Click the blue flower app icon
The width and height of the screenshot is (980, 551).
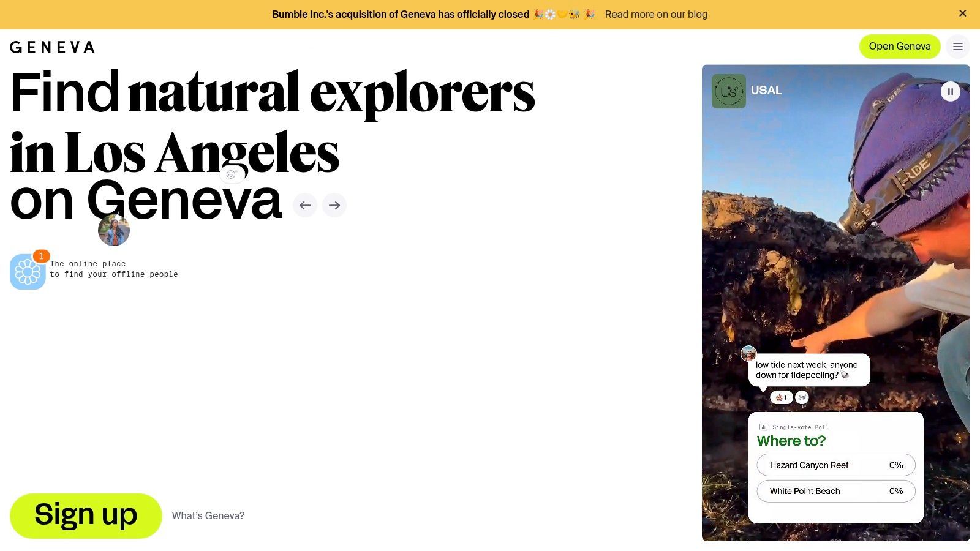(28, 272)
